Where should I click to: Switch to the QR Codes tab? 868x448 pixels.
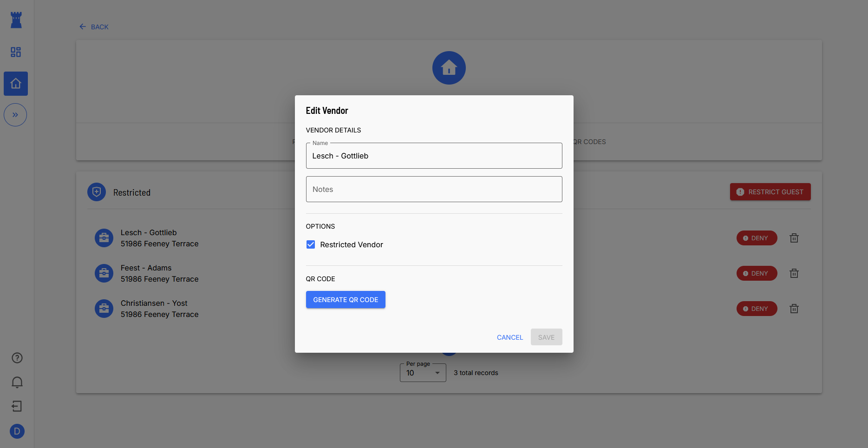589,142
